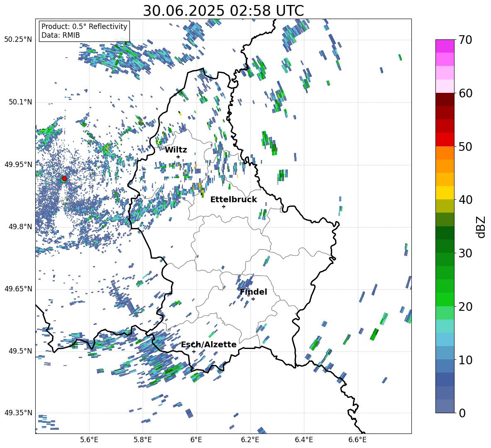The width and height of the screenshot is (491, 448).
Task: Click the title 30.06.2025 02:58 UTC
Action: pyautogui.click(x=223, y=11)
